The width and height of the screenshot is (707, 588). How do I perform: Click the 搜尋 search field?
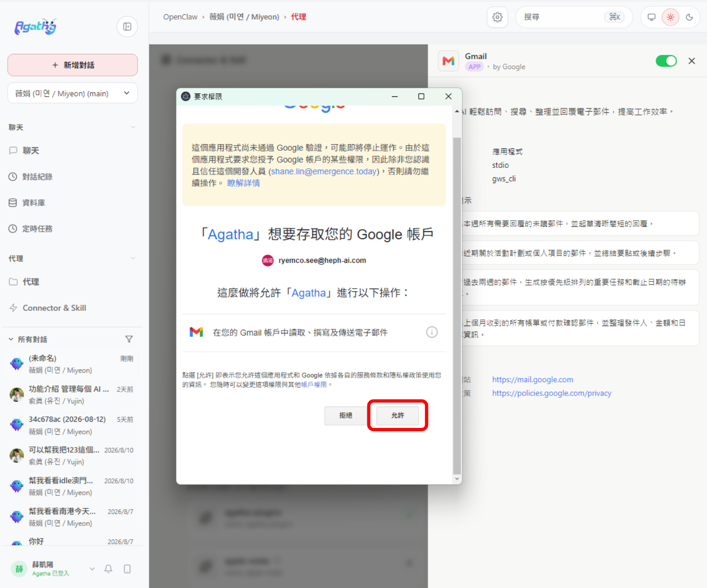point(574,17)
